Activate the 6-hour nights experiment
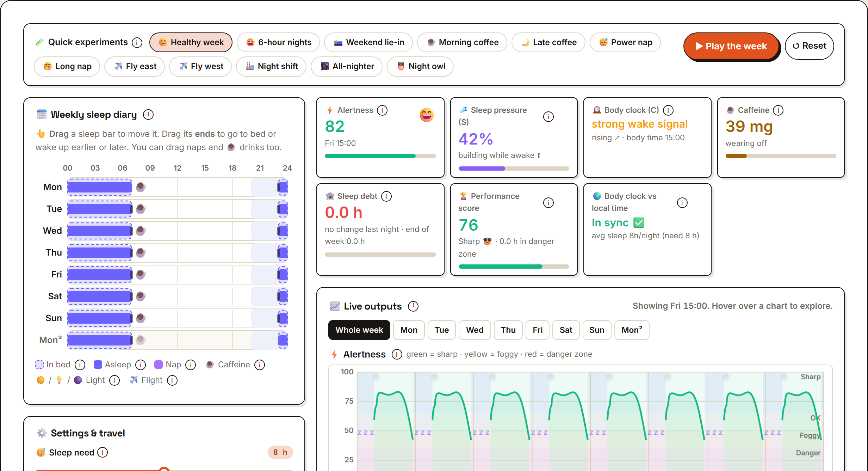 click(x=278, y=42)
